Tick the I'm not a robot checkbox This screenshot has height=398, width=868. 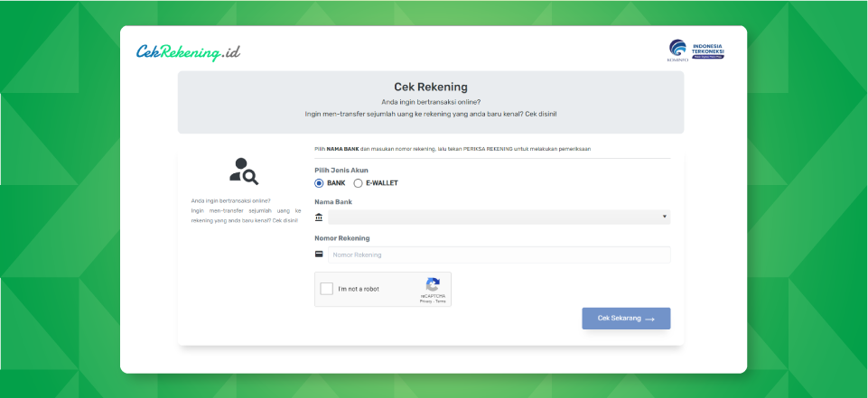pyautogui.click(x=327, y=289)
